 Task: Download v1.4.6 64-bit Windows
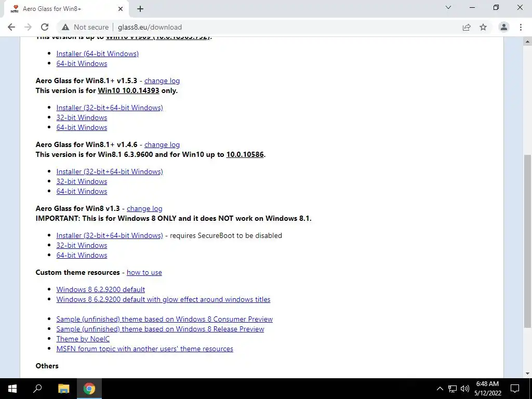click(x=82, y=191)
